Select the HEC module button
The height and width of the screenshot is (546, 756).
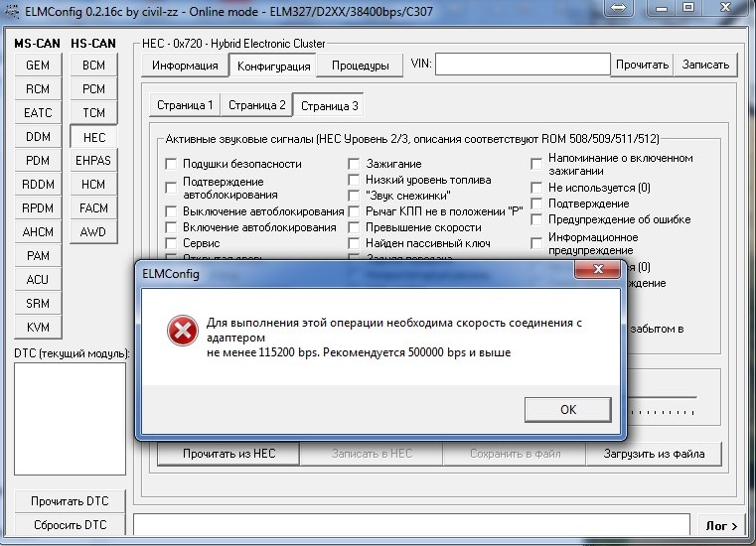[93, 137]
